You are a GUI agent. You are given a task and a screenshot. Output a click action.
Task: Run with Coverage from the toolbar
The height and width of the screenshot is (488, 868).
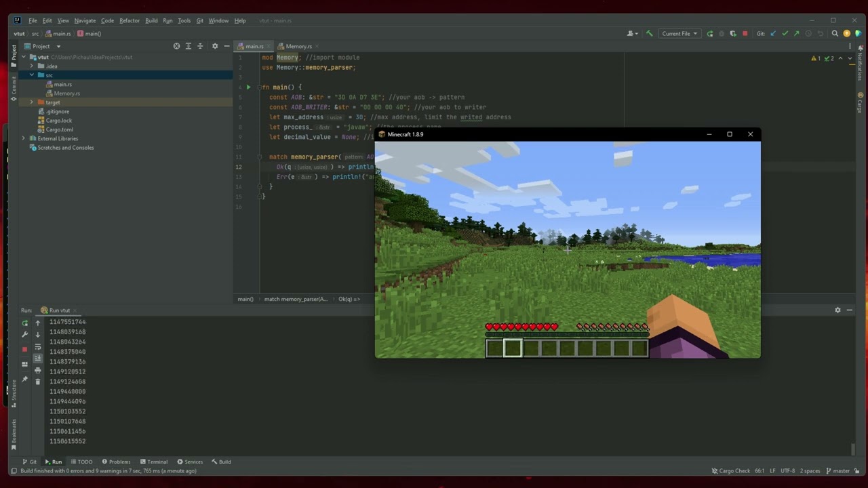click(733, 33)
